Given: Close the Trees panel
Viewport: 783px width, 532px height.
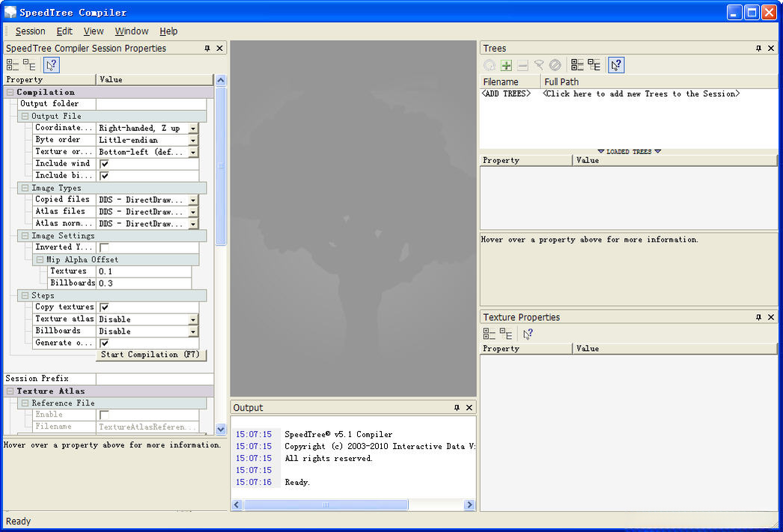Looking at the screenshot, I should click(771, 49).
